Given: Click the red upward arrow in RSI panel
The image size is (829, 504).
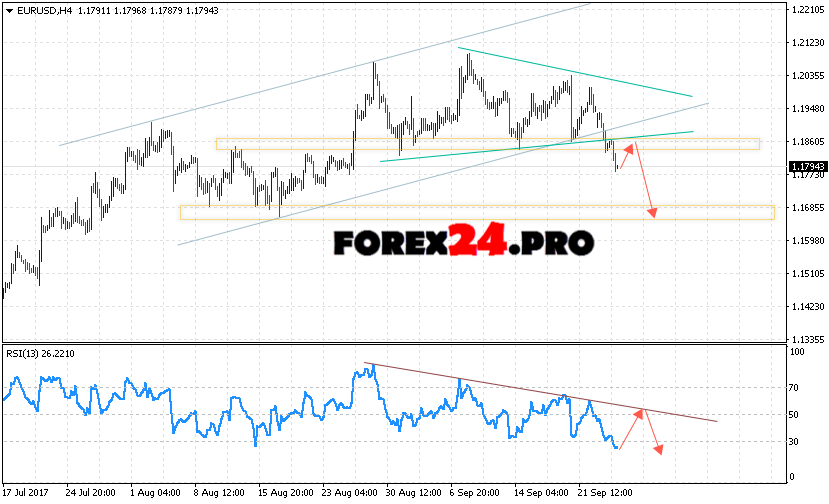Looking at the screenshot, I should (x=632, y=428).
